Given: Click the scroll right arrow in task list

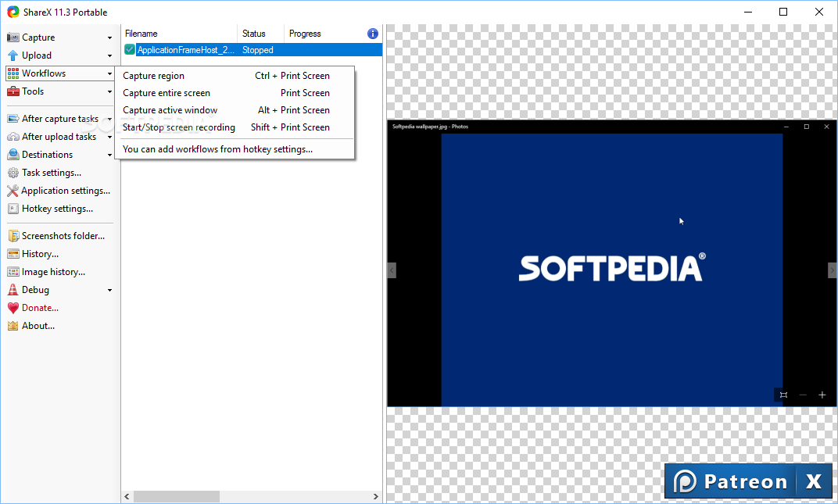Looking at the screenshot, I should coord(376,496).
